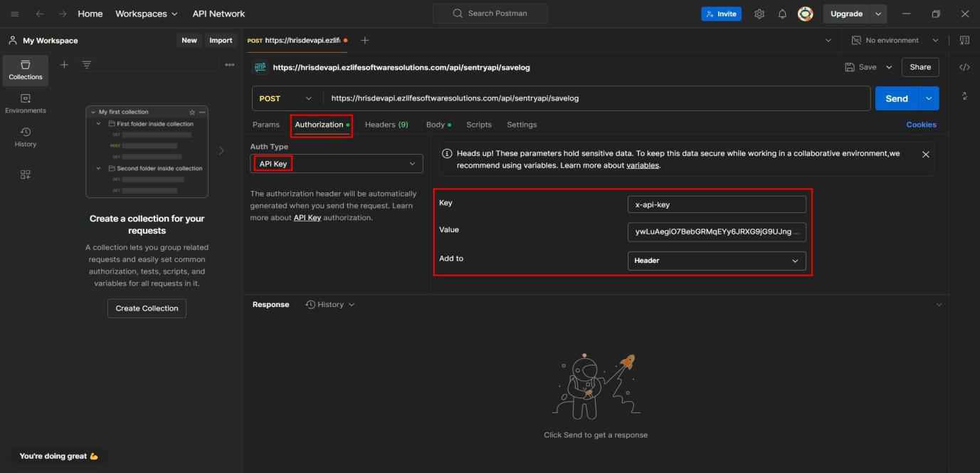Open the Auth Type API Key dropdown
Viewport: 980px width, 473px height.
pyautogui.click(x=337, y=164)
